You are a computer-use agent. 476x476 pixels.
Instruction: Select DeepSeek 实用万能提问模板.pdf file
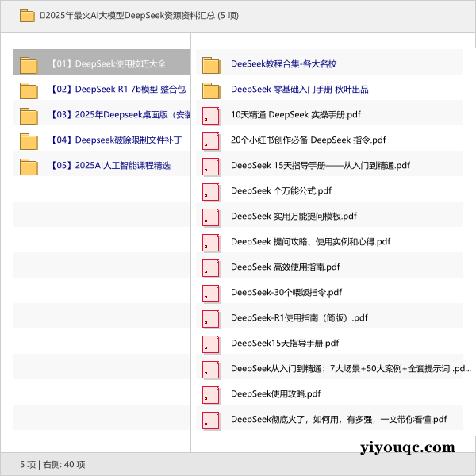294,217
